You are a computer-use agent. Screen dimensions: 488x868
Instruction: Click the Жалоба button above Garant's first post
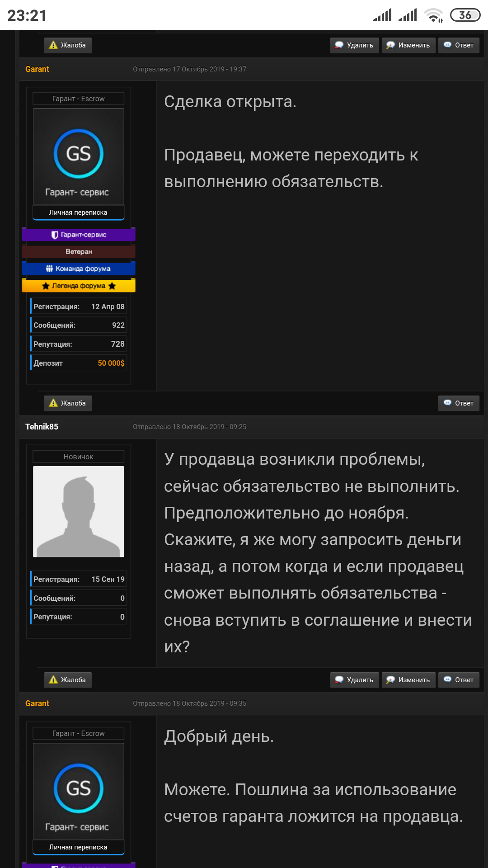tap(68, 45)
